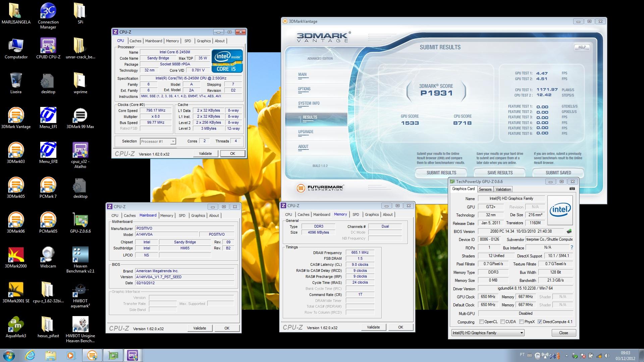Open the CPUID CPU-Z desktop icon
Viewport: 644px width, 362px height.
click(48, 48)
